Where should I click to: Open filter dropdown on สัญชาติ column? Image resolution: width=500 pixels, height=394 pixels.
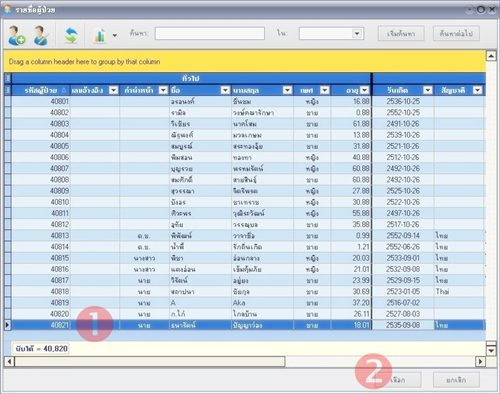pos(478,90)
